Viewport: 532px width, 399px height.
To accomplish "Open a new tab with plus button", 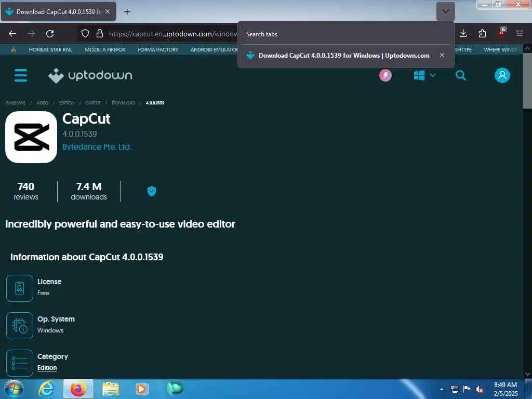I will (127, 12).
